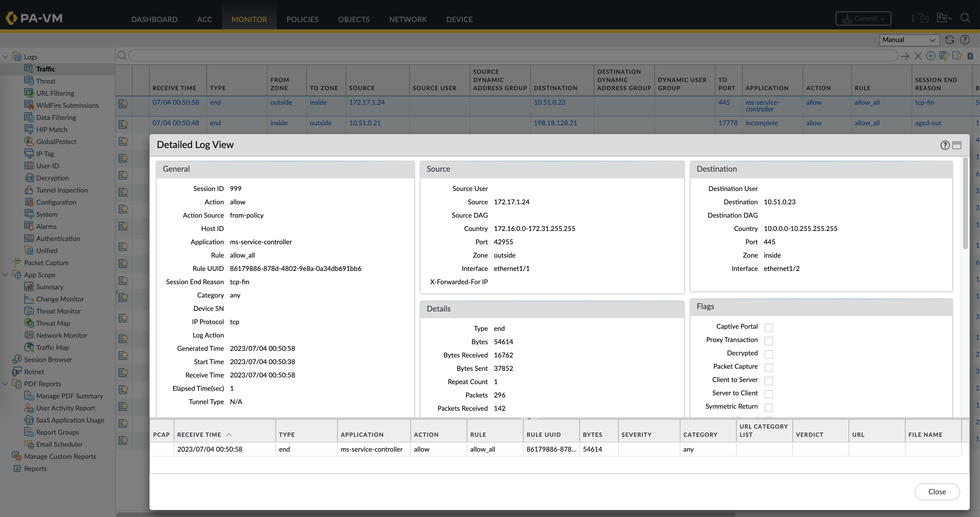Click the global search magnifier icon
The height and width of the screenshot is (517, 980).
(965, 18)
